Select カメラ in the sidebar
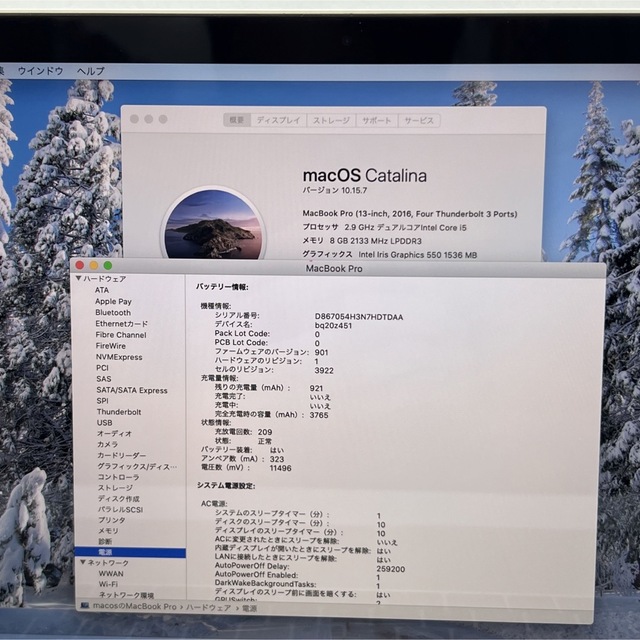The image size is (640, 640). 108,444
